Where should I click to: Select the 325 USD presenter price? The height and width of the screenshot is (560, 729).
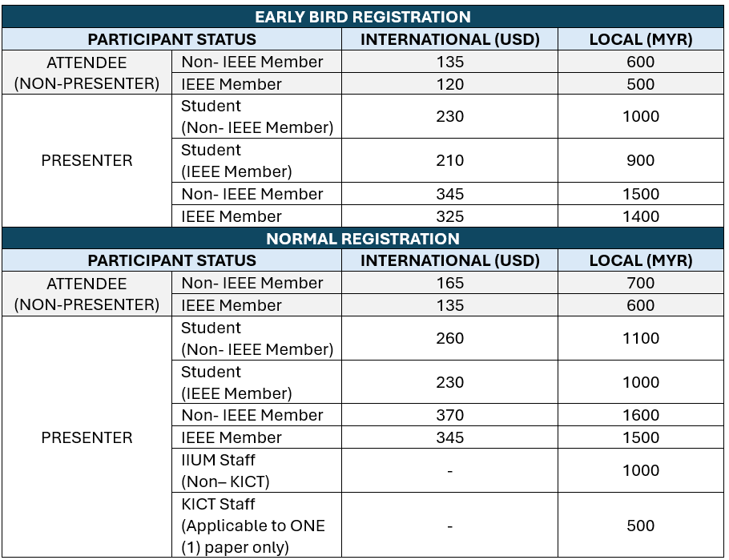point(449,216)
